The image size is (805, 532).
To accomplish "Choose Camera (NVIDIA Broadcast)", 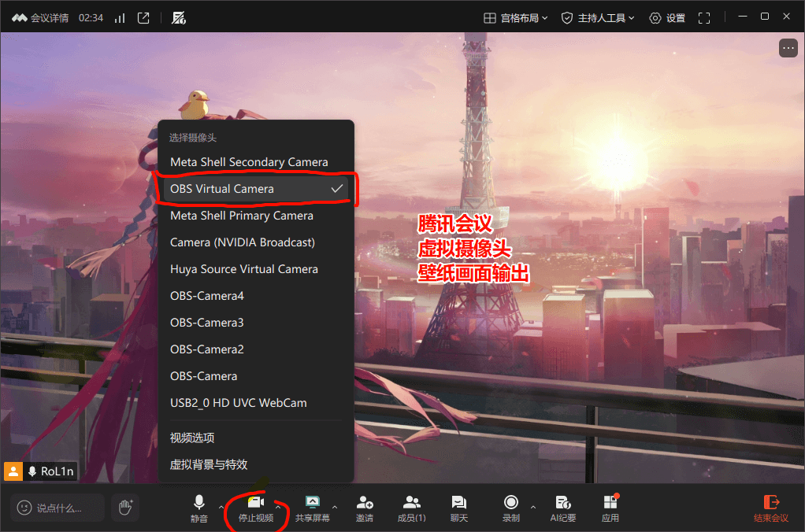I will click(x=256, y=242).
